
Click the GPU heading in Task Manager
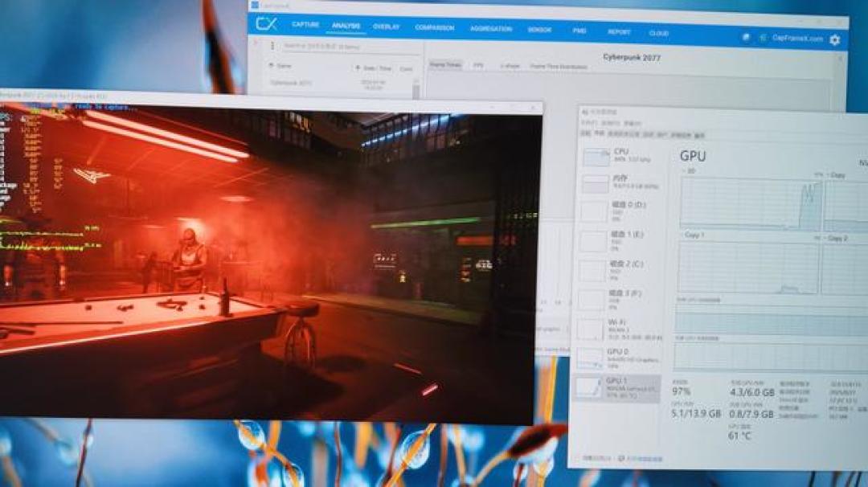click(x=693, y=156)
